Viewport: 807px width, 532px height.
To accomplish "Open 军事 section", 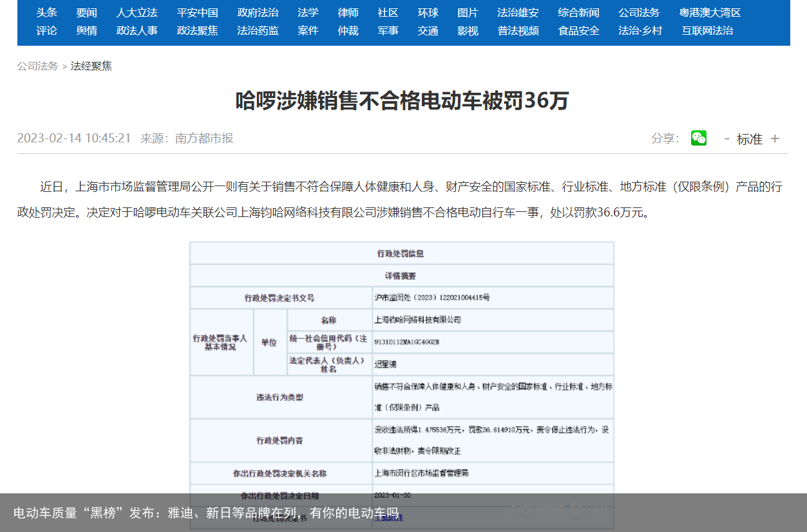I will (388, 30).
